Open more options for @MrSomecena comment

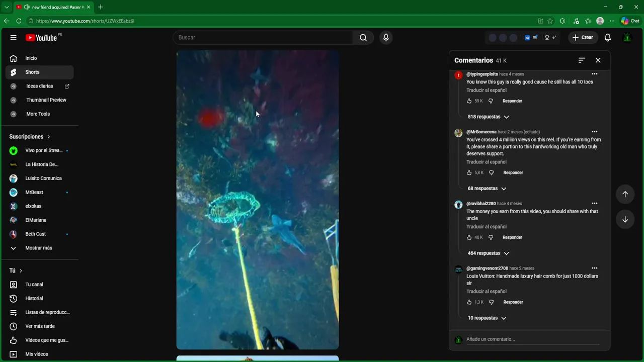click(595, 132)
